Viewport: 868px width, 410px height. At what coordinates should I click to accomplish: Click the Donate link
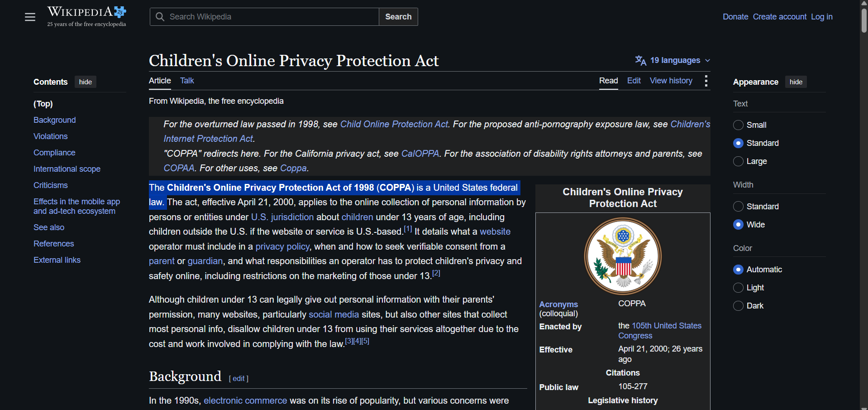click(x=735, y=17)
